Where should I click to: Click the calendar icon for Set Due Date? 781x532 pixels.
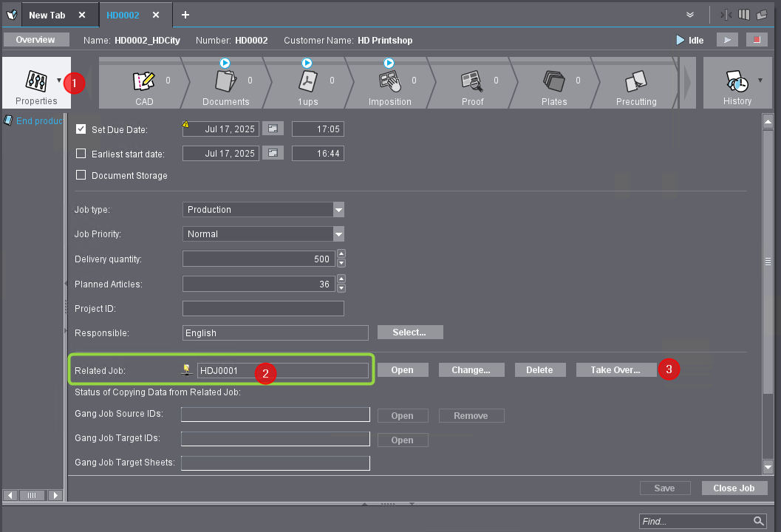point(273,129)
